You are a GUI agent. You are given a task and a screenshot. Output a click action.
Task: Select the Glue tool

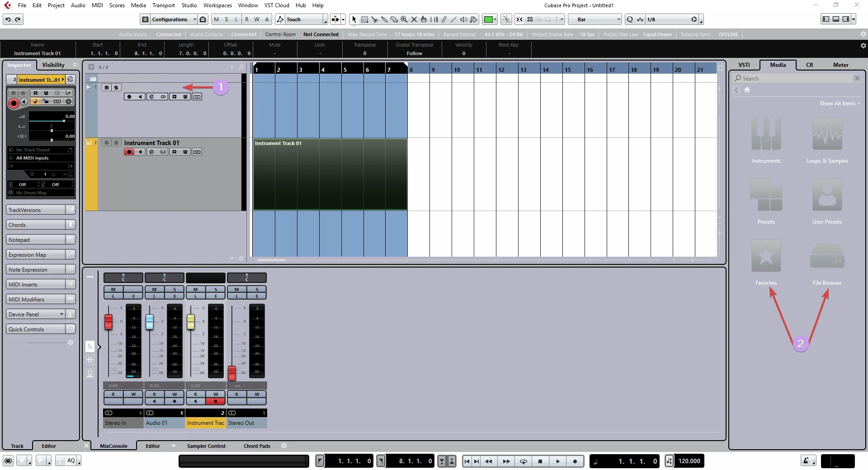384,19
